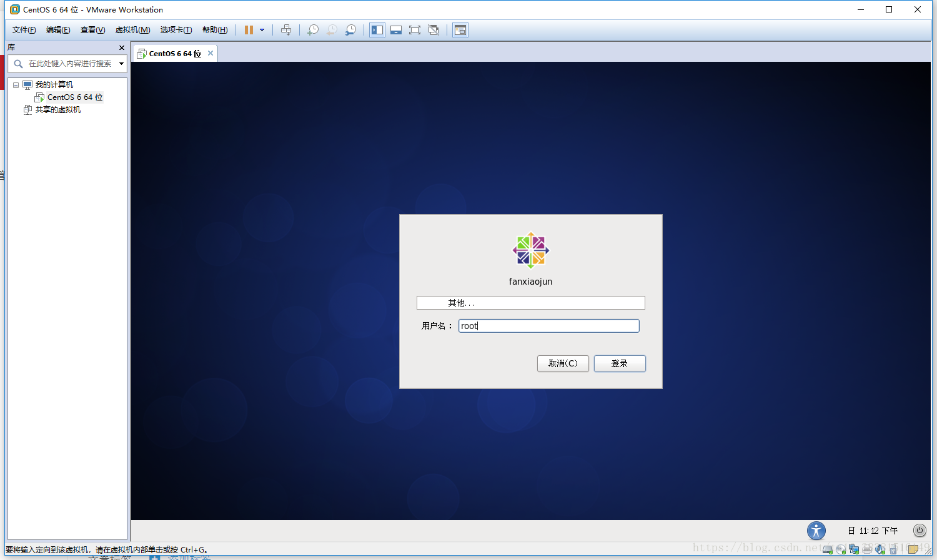
Task: Open the library search filter dropdown arrow
Action: 121,64
